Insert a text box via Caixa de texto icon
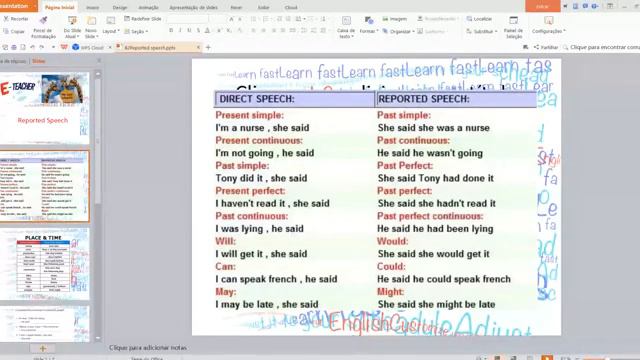This screenshot has height=360, width=640. (346, 21)
